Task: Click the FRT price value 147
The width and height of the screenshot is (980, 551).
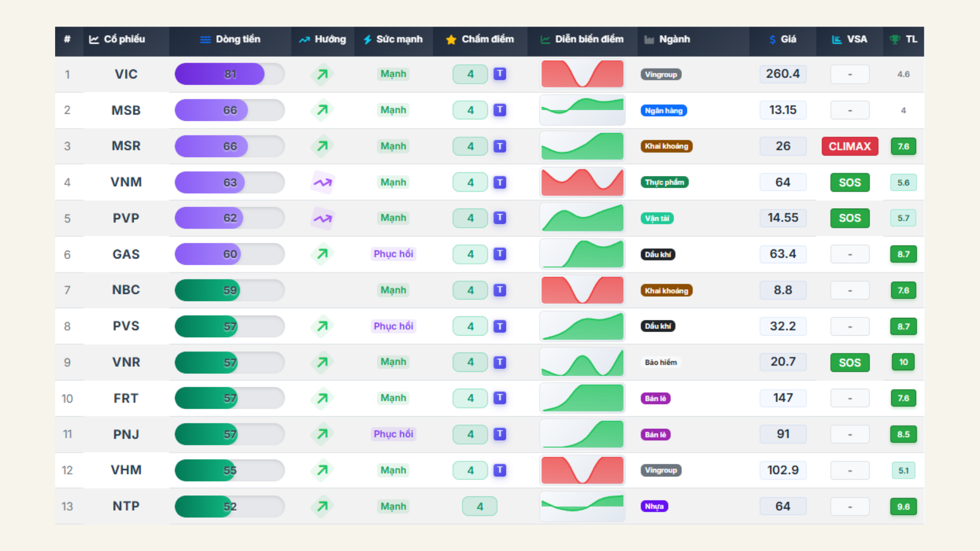Action: click(782, 398)
